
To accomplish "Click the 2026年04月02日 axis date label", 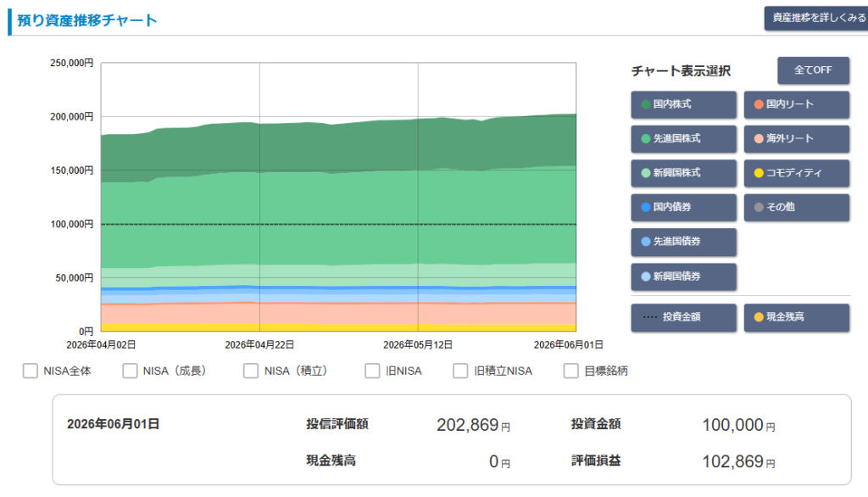I will [101, 344].
